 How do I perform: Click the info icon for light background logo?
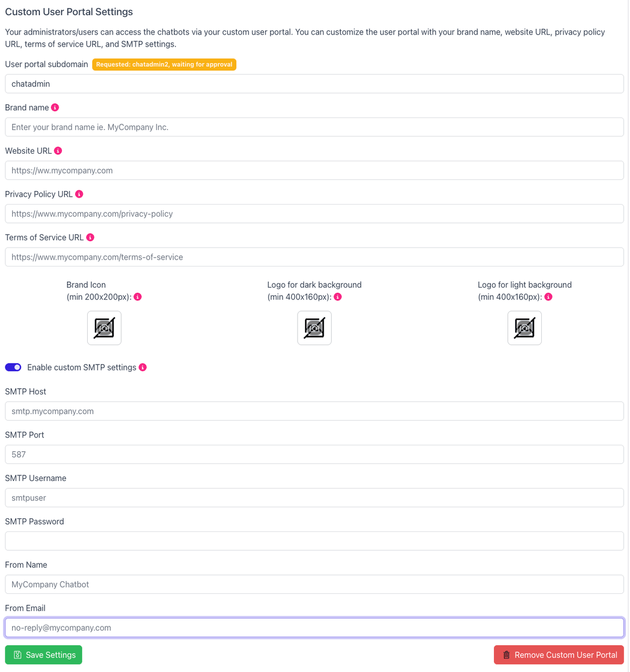[x=548, y=296]
